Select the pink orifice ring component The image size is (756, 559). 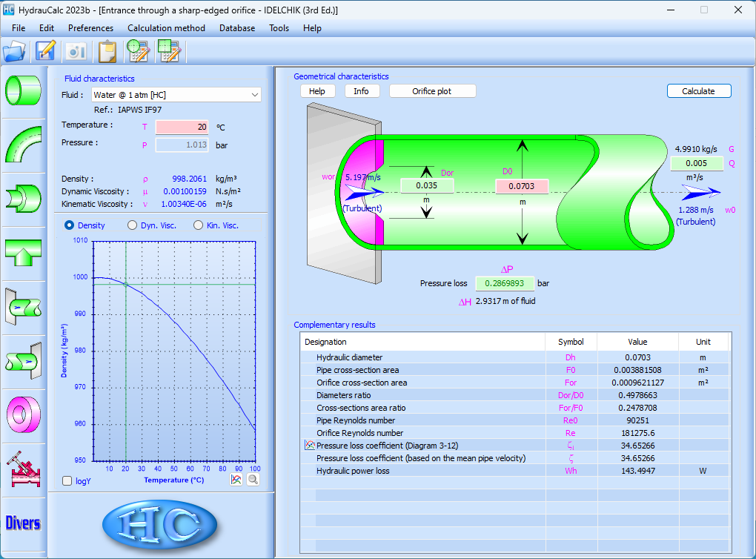click(x=23, y=414)
